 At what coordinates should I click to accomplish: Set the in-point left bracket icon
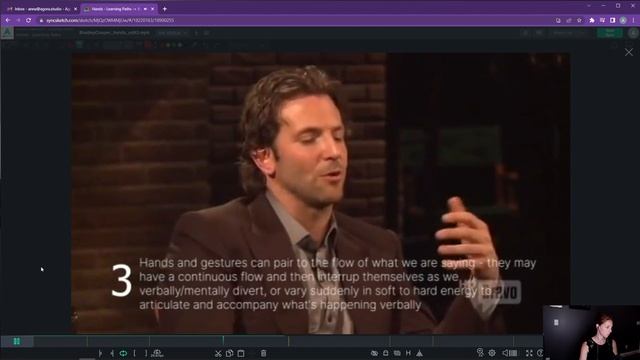tap(135, 353)
